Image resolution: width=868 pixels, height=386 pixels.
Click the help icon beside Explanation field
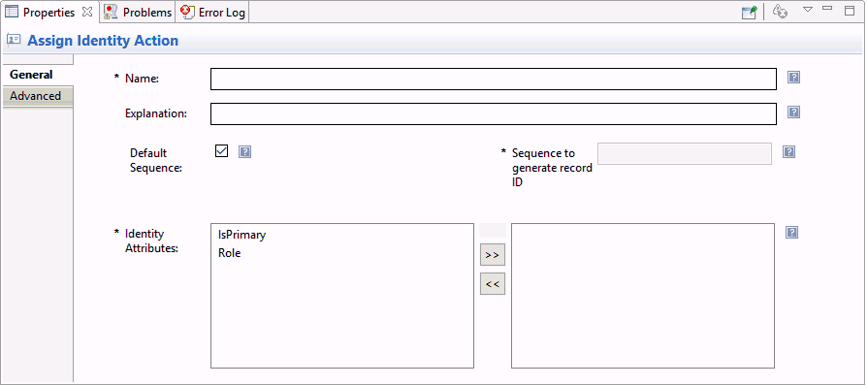point(793,113)
